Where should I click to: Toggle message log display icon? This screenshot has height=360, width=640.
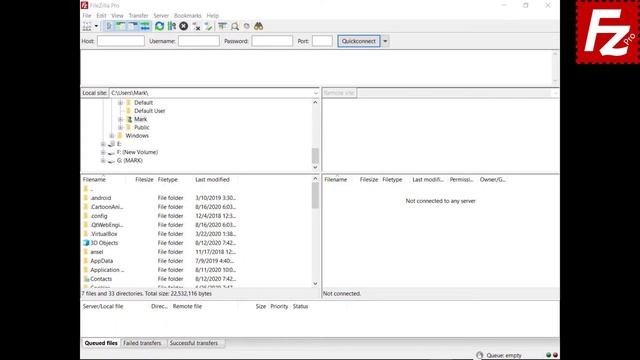[109, 26]
